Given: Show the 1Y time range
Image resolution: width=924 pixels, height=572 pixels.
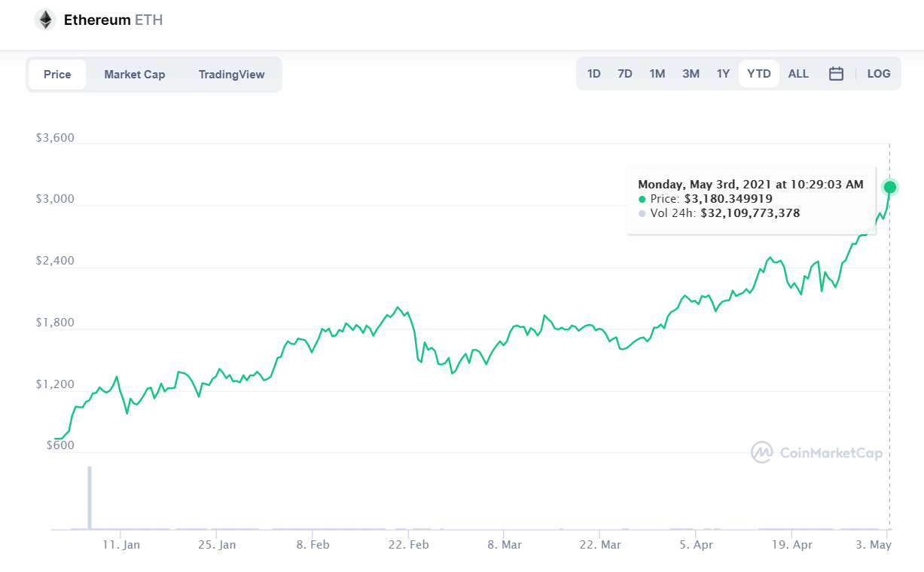Looking at the screenshot, I should 723,74.
